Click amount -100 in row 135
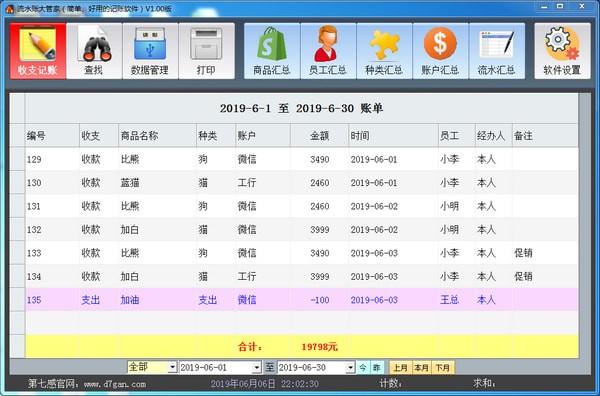This screenshot has height=396, width=600. coord(320,300)
